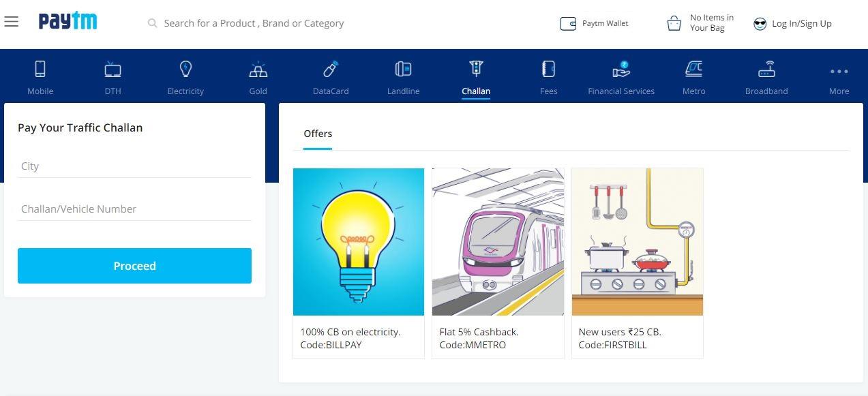
Task: Select the DataCard dongle icon
Action: 331,69
